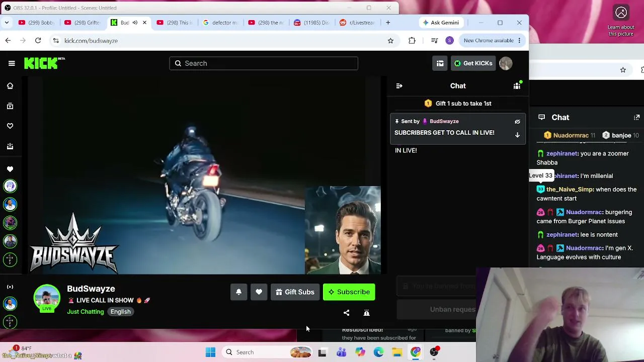644x362 pixels.
Task: Click the Ask Gemini button
Action: tap(441, 23)
